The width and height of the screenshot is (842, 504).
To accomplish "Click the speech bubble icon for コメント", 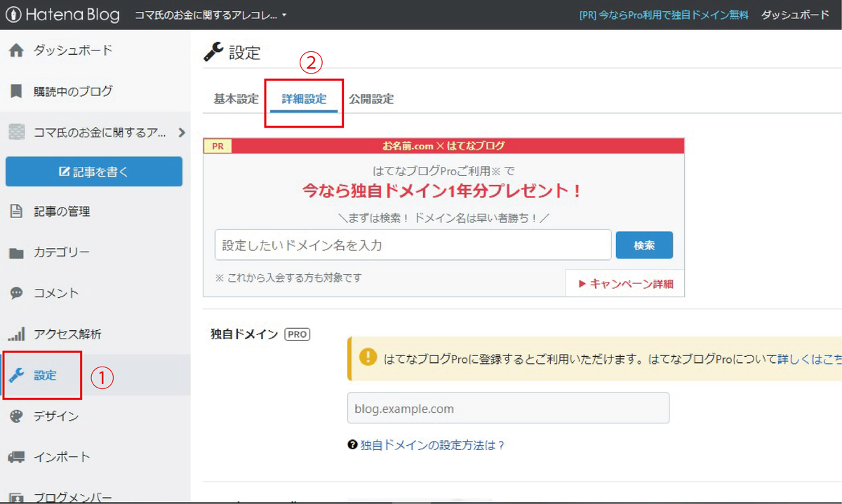I will click(16, 293).
